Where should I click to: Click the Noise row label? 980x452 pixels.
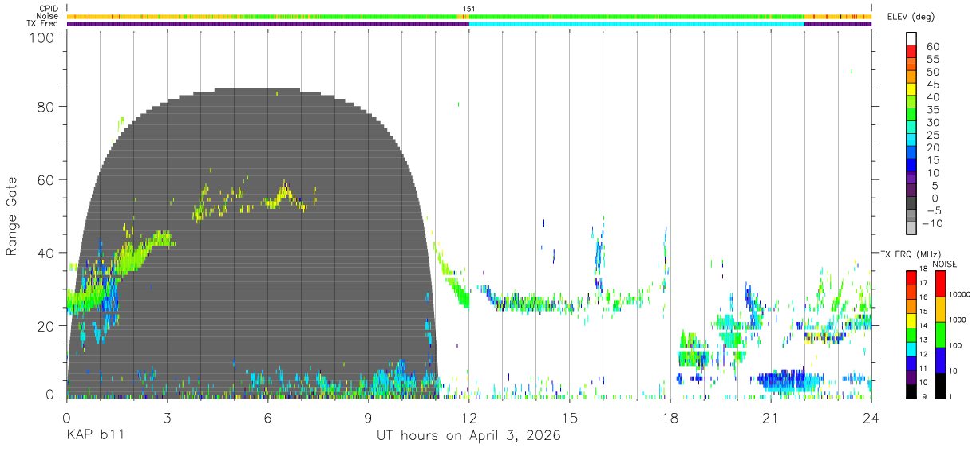point(48,16)
